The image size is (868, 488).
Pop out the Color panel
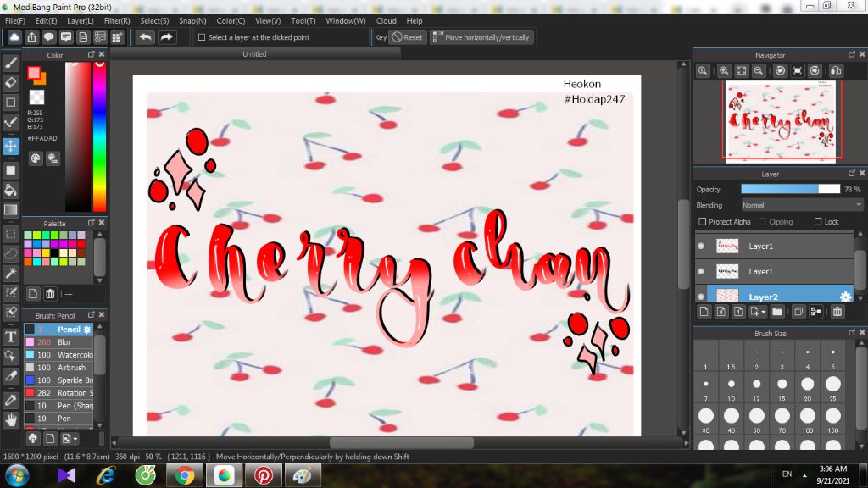92,54
